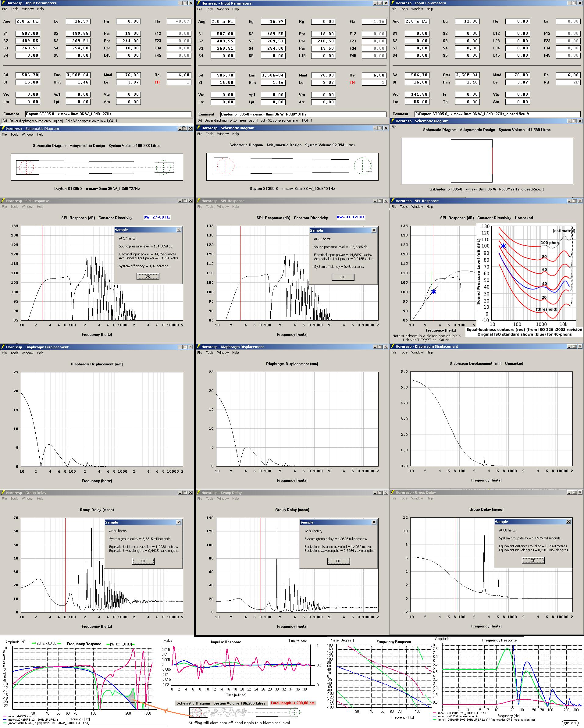This screenshot has width=584, height=728.
Task: Open Window menu in Unmasked Diaphragm Displacement window
Action: tap(417, 352)
